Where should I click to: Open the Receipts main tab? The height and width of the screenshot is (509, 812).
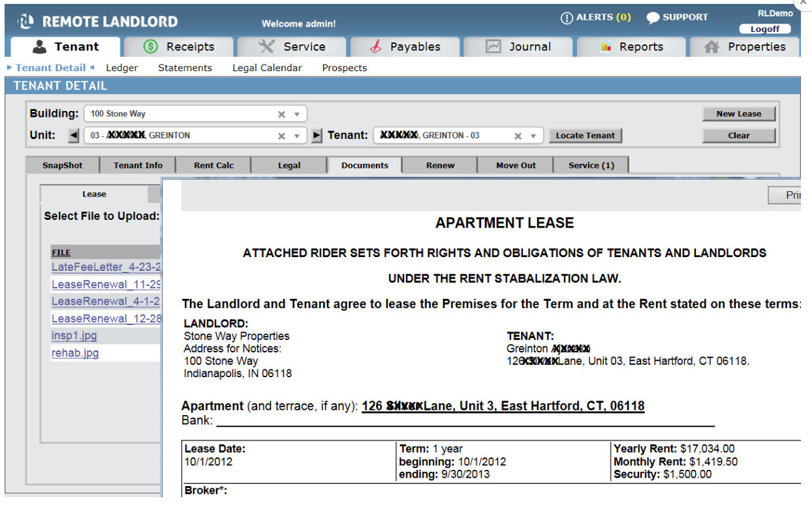click(178, 47)
